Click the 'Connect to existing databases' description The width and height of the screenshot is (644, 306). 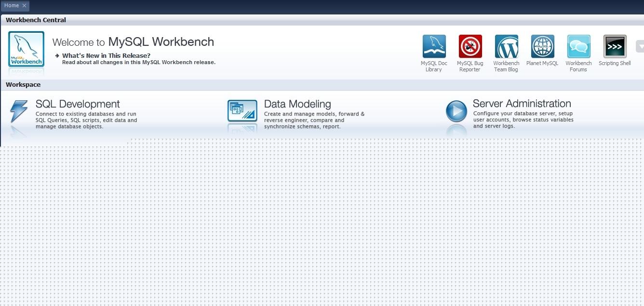86,120
